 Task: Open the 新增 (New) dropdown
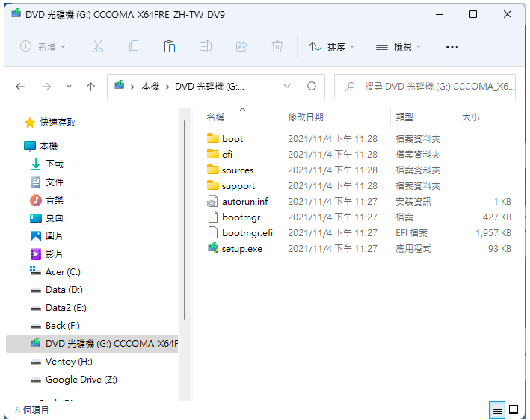pos(43,46)
